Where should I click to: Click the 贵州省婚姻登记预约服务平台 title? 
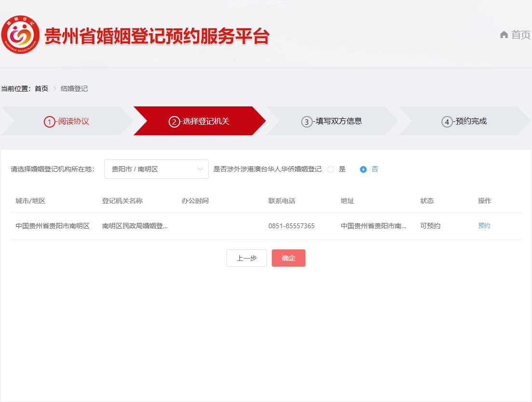157,36
